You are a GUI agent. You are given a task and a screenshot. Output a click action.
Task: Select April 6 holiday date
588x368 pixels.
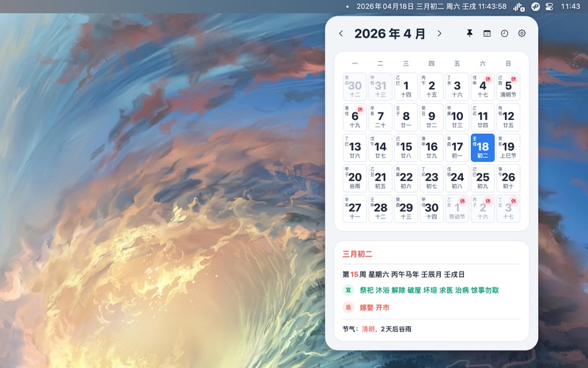355,117
